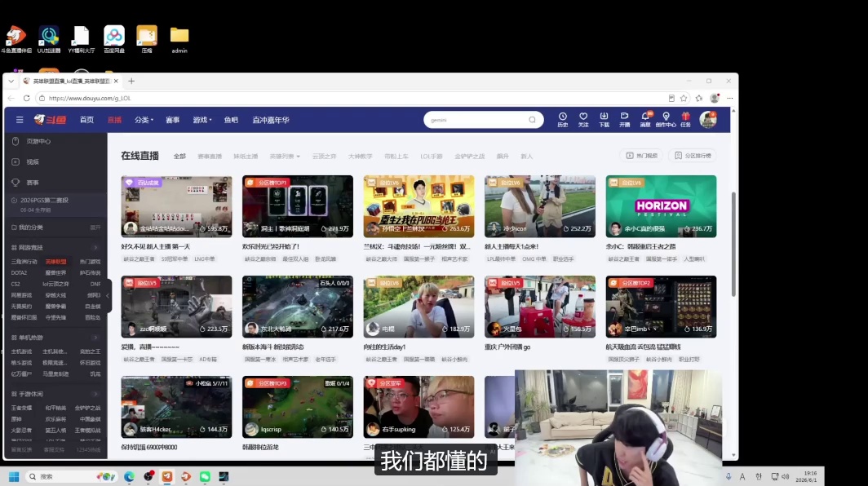Expand the 手游休闲 category arrow

pyautogui.click(x=95, y=394)
